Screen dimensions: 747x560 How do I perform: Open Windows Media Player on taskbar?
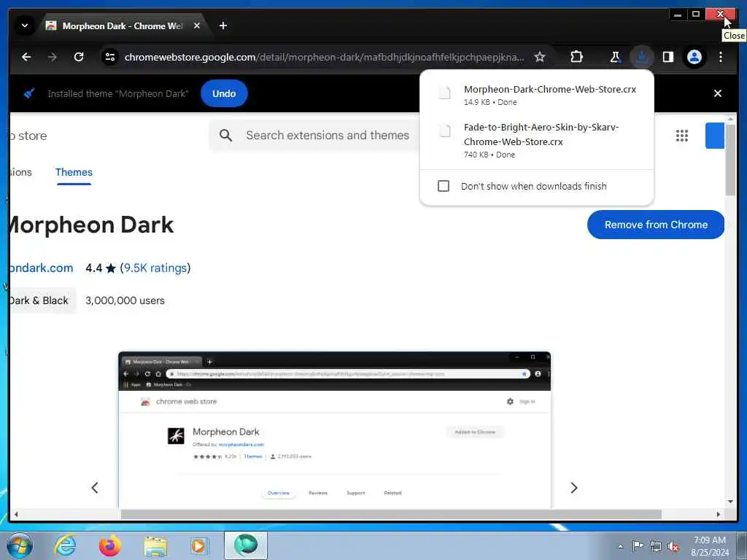pos(199,545)
